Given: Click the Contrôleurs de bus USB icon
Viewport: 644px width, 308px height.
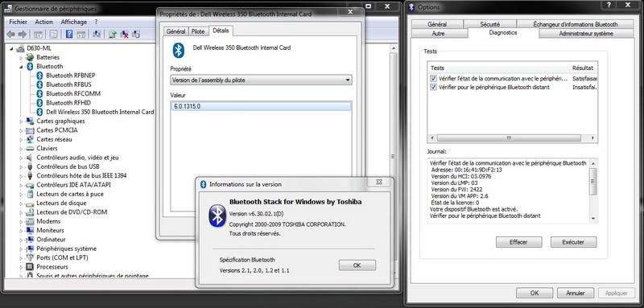Looking at the screenshot, I should (x=30, y=166).
